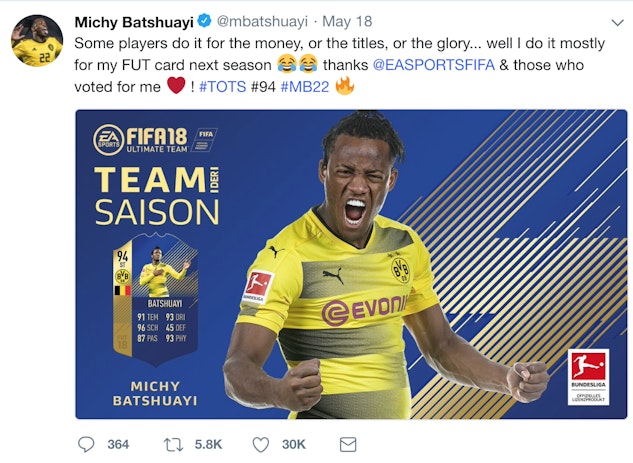Click the fire emoji after #MB22
This screenshot has width=633, height=463.
pos(345,87)
